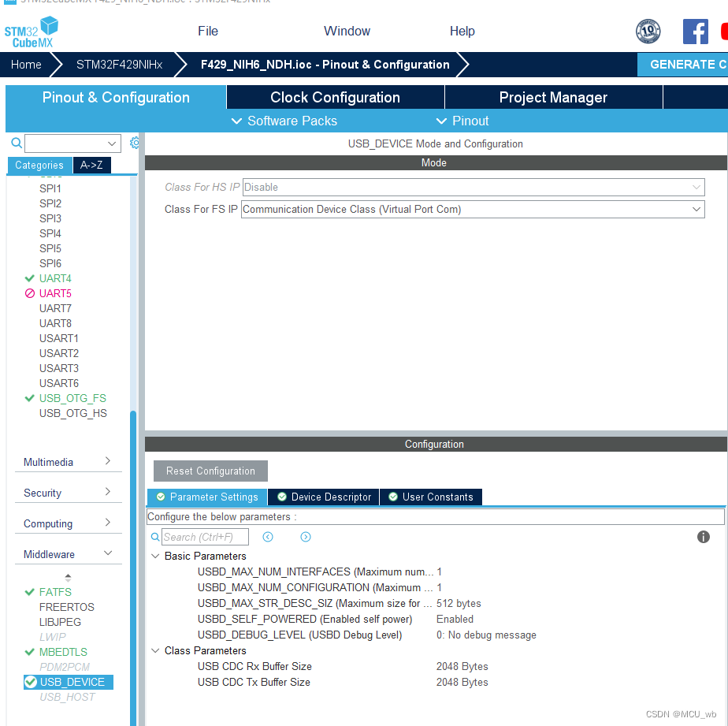The image size is (728, 726).
Task: Collapse the Class Parameters group
Action: (x=155, y=651)
